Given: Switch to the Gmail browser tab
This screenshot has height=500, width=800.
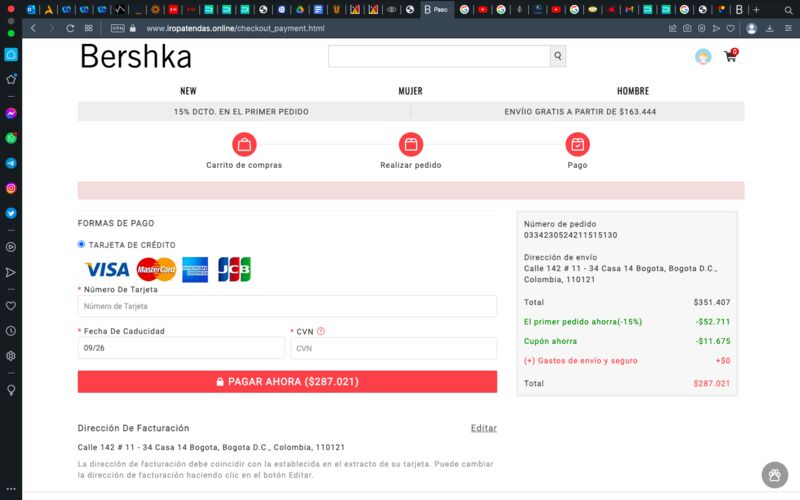Looking at the screenshot, I should (x=629, y=10).
